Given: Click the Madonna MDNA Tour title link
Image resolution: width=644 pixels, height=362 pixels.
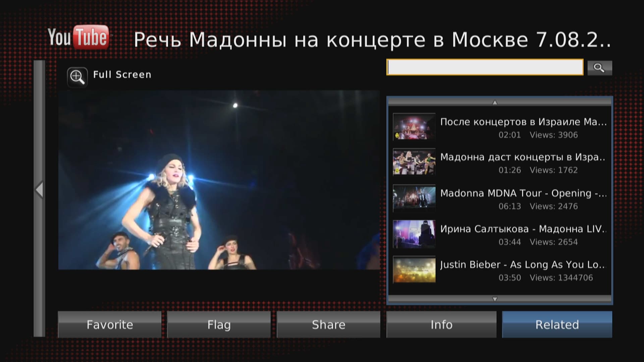Looking at the screenshot, I should tap(523, 193).
